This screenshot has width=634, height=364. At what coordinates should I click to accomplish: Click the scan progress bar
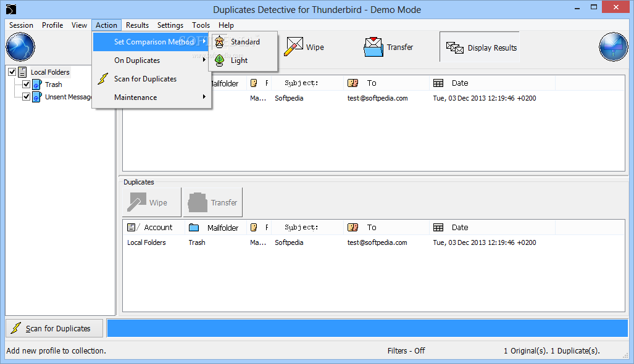point(367,328)
